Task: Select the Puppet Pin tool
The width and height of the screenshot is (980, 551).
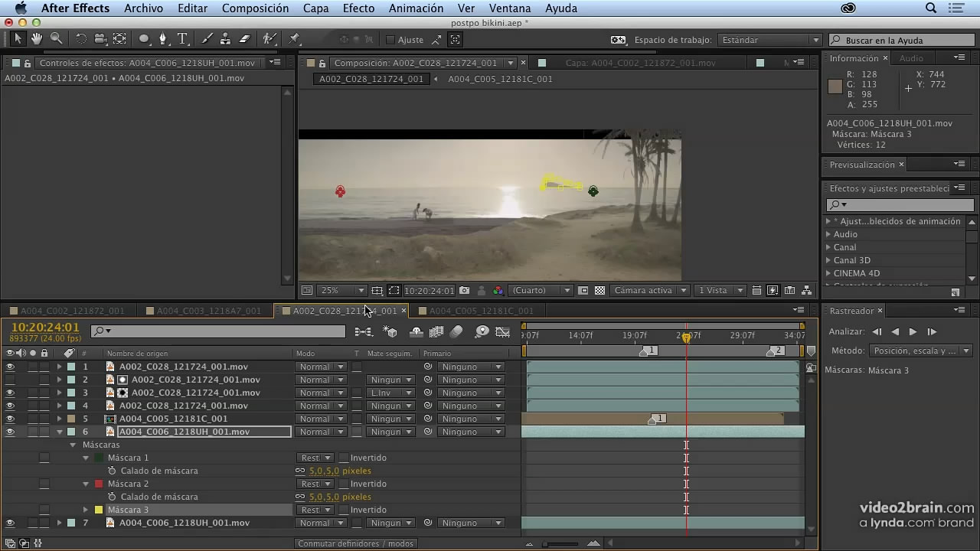Action: (x=295, y=39)
